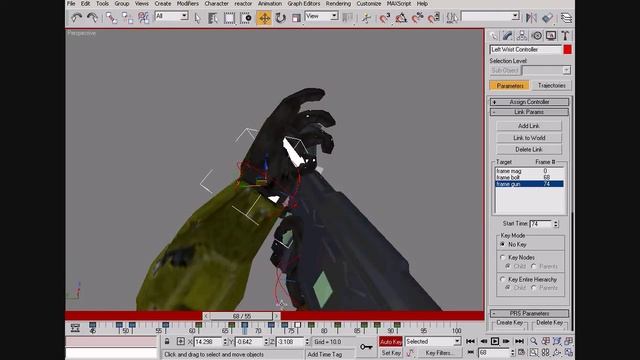Viewport: 640px width, 360px height.
Task: Choose the Rectangular Selection Region tool
Action: tap(229, 18)
